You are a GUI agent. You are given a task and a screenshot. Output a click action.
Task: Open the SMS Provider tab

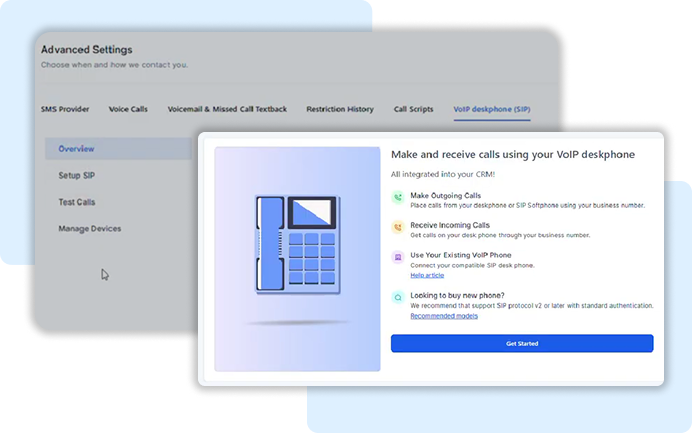(x=65, y=108)
